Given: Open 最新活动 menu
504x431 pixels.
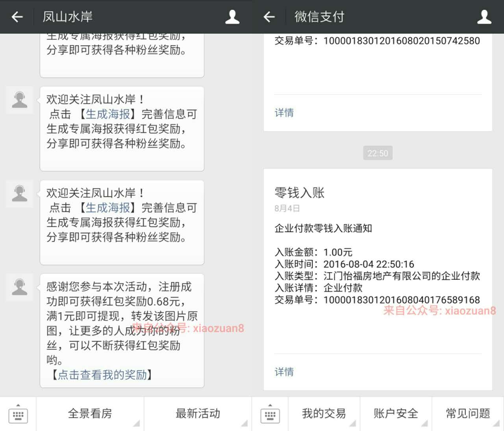Looking at the screenshot, I should coord(198,414).
